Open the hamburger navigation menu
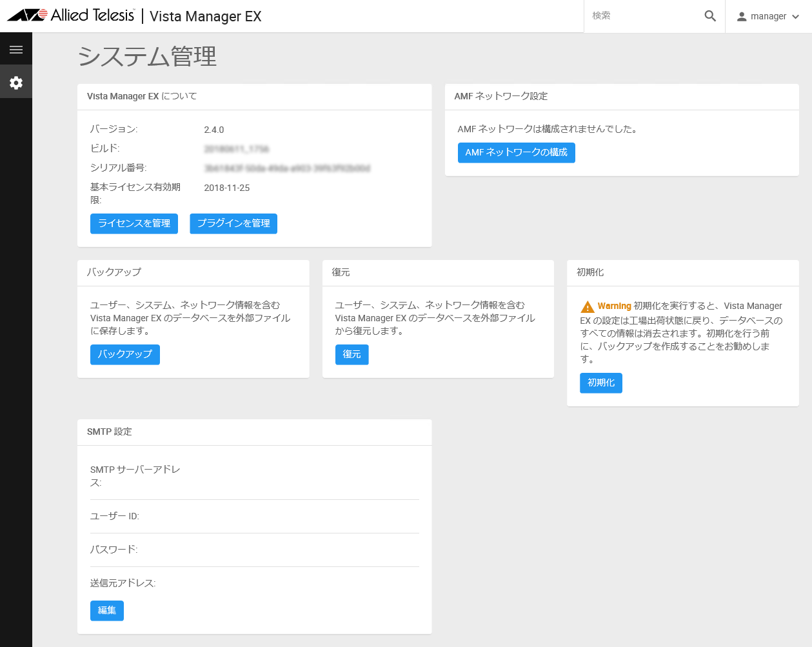 pos(16,50)
